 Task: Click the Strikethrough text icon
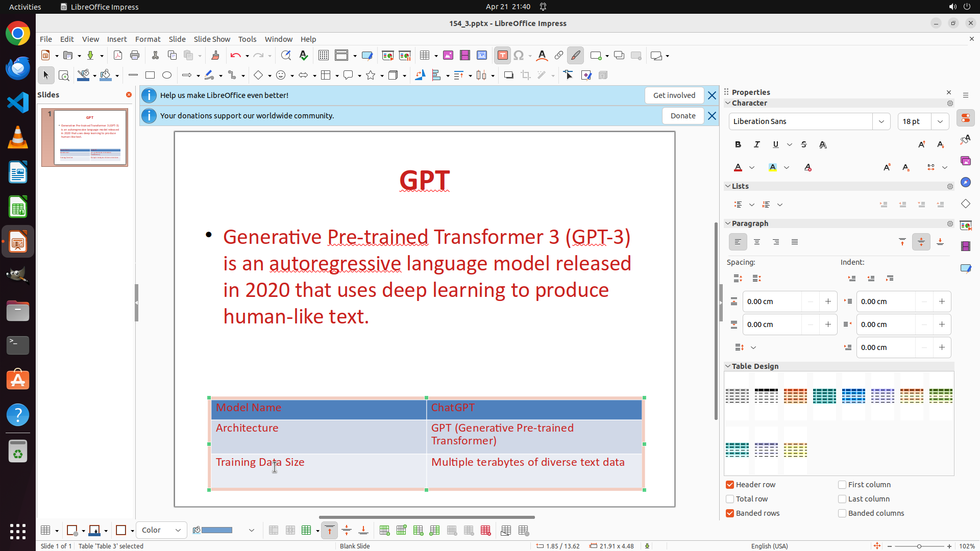point(804,144)
